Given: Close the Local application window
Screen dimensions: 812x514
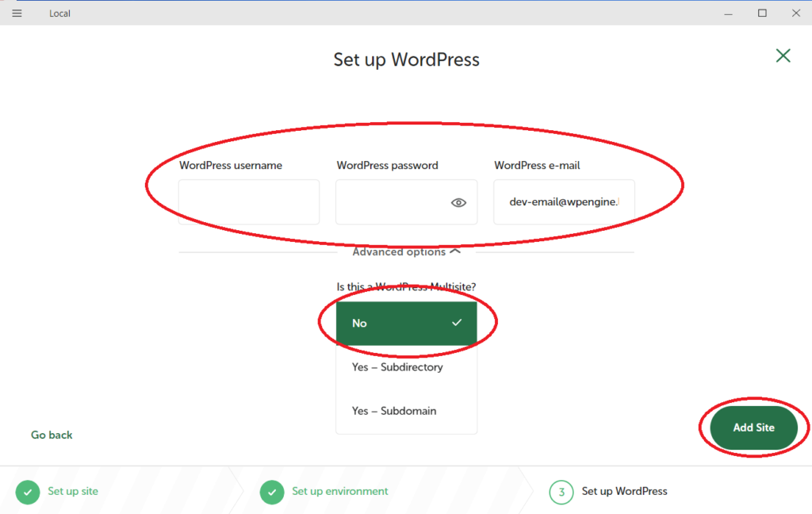Looking at the screenshot, I should (x=796, y=13).
